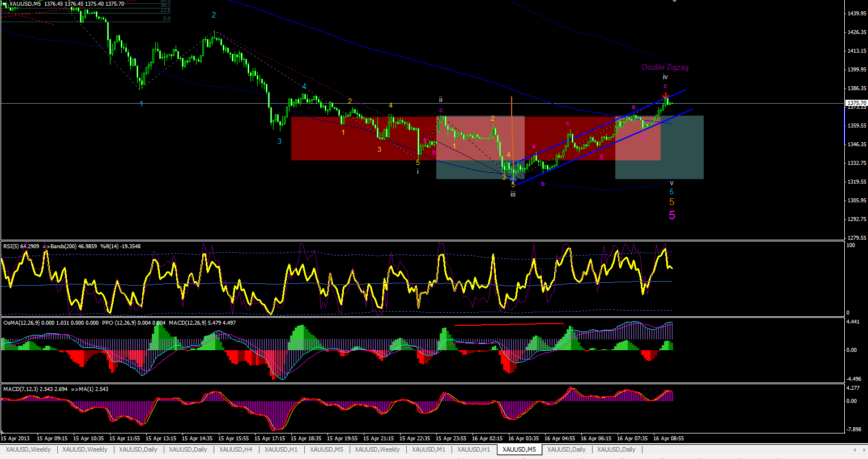Screen dimensions: 868x459
Task: Switch to the XAUUSD,M1 chart tab
Action: (428, 449)
